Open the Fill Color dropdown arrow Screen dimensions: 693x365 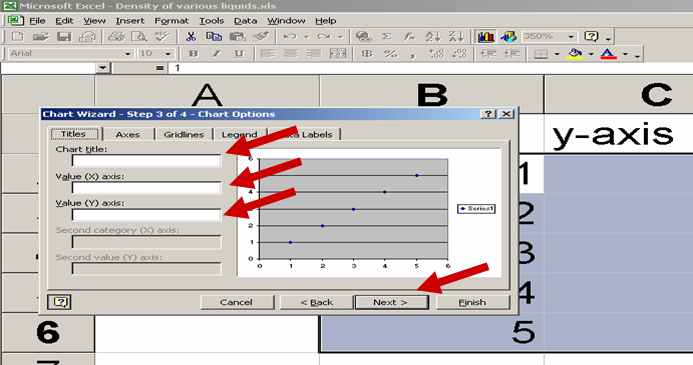pyautogui.click(x=591, y=54)
